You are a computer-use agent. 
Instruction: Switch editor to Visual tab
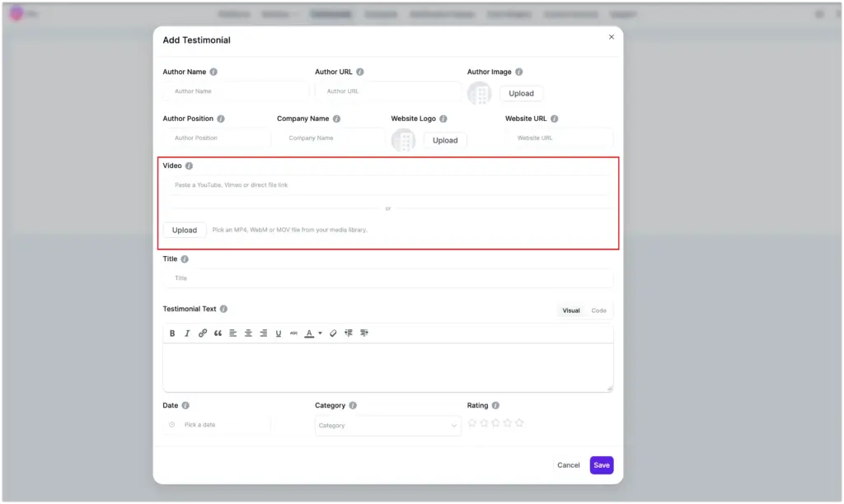[x=571, y=310]
